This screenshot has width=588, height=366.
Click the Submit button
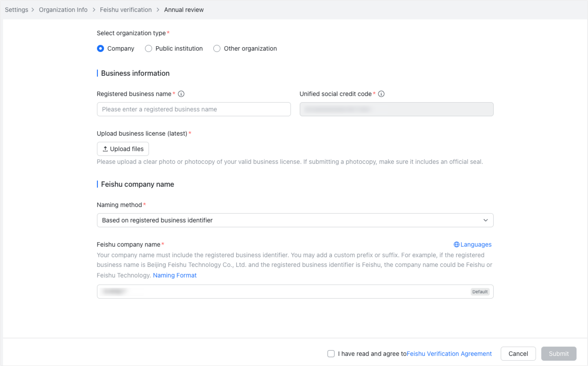pyautogui.click(x=558, y=354)
